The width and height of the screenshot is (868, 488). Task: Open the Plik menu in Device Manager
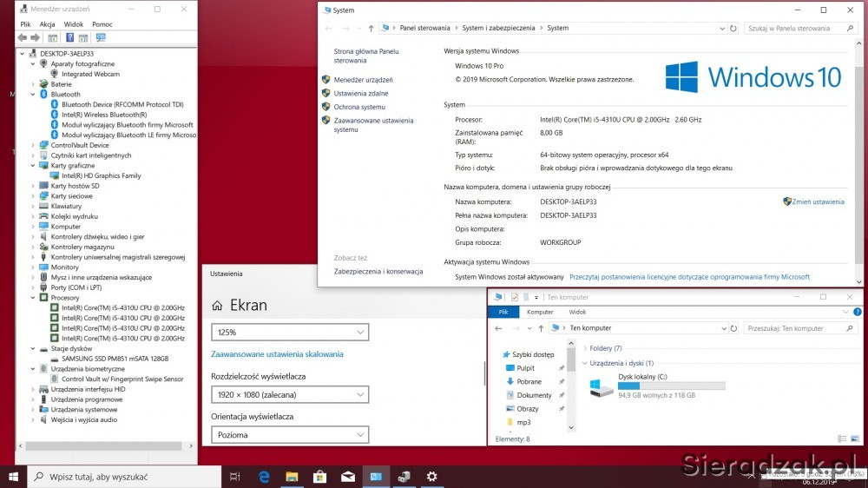[25, 24]
